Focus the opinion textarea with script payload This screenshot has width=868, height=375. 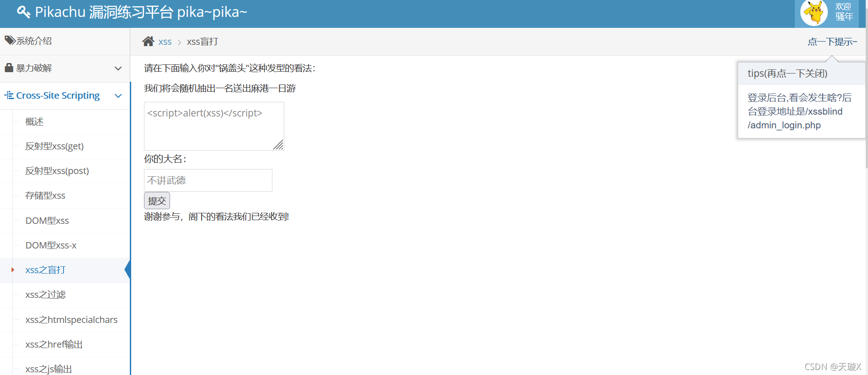(x=214, y=126)
